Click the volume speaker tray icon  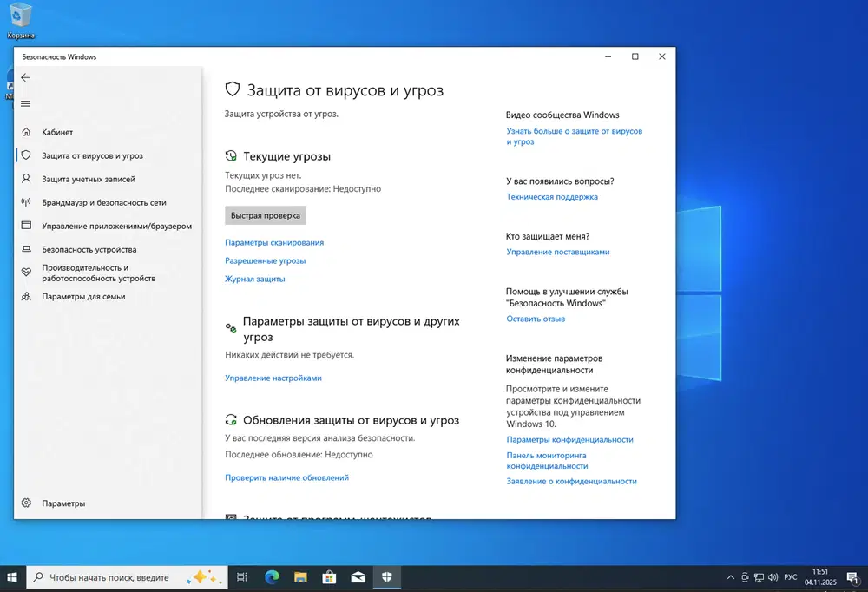click(x=773, y=577)
